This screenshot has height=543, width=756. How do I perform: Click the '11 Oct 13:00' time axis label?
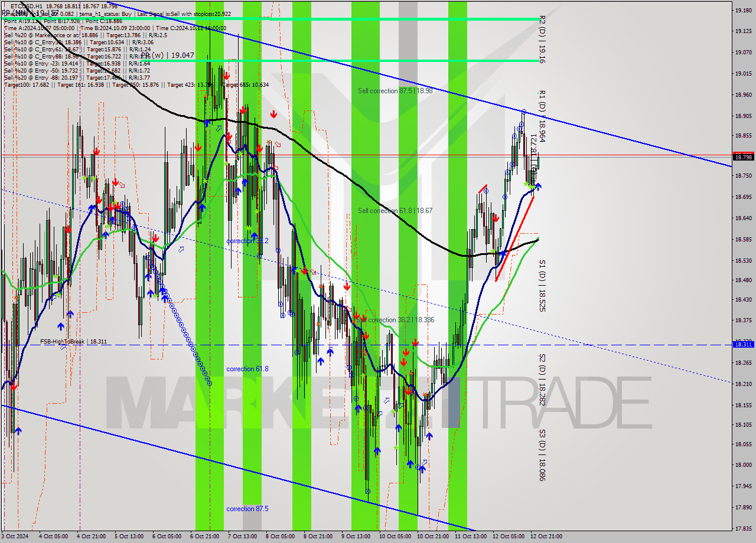coord(471,537)
